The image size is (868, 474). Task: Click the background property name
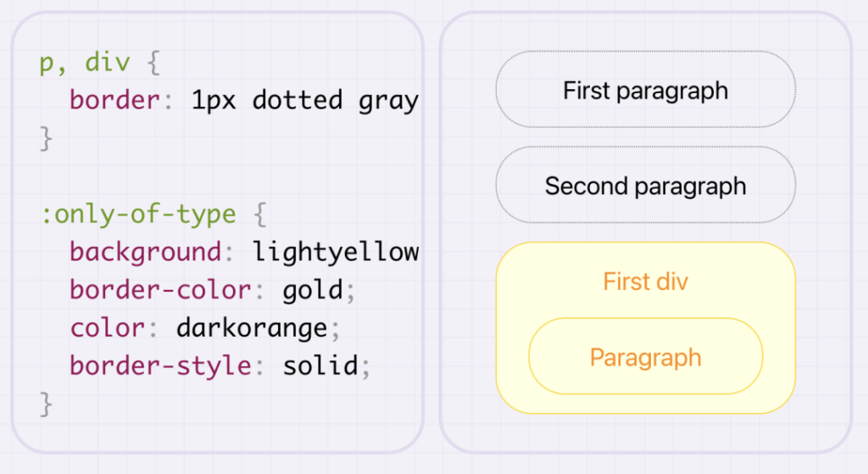tap(146, 252)
